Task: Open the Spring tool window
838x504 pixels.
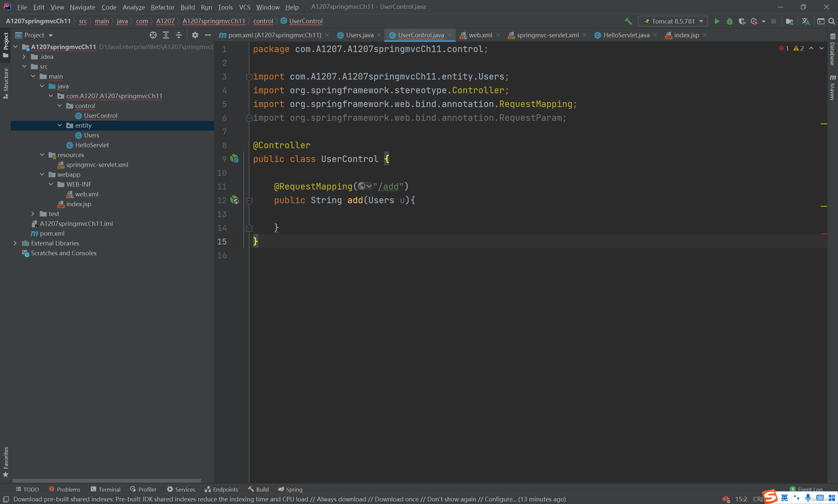Action: pyautogui.click(x=290, y=489)
